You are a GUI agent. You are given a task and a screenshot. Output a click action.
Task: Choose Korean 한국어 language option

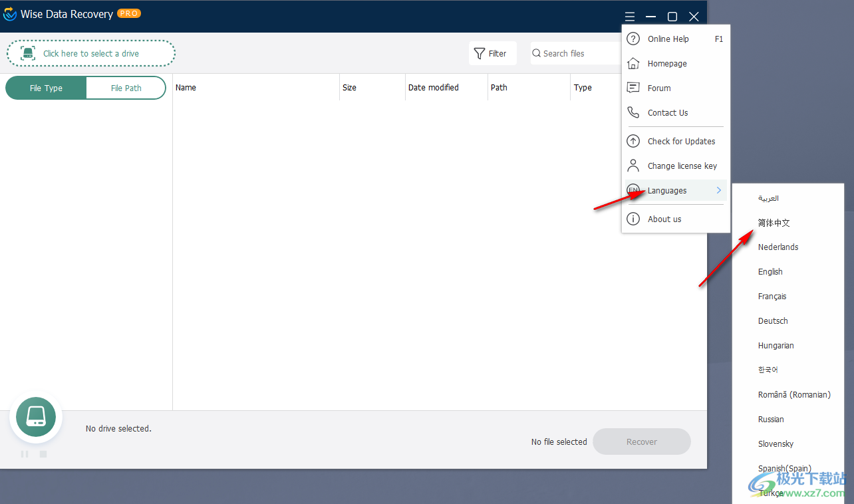[768, 370]
